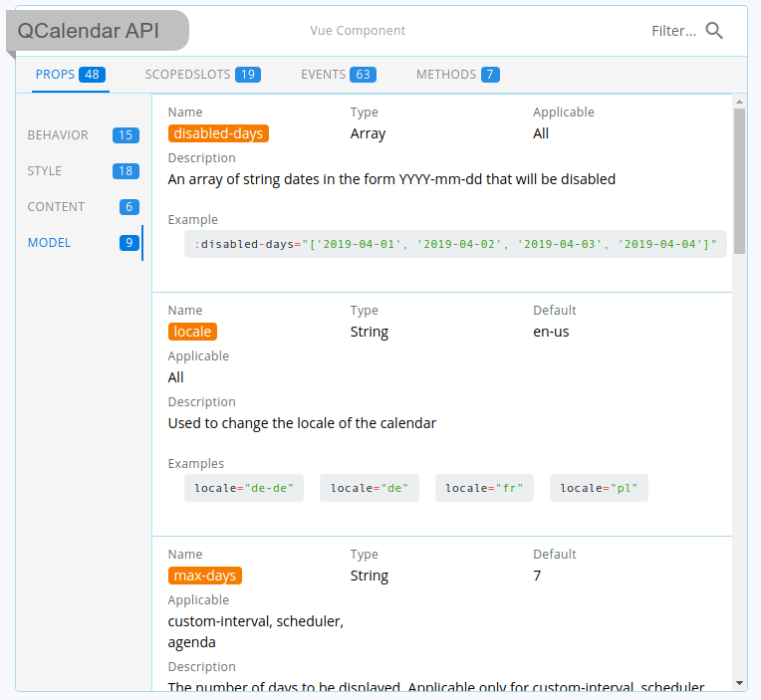This screenshot has height=700, width=761.
Task: Click the locale="de" example
Action: [x=370, y=488]
